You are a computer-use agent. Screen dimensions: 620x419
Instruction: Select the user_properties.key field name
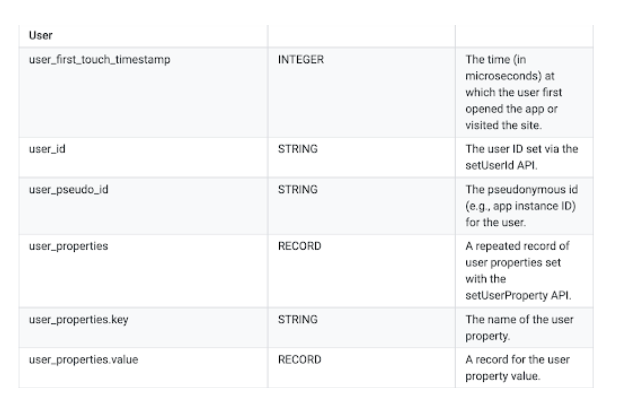(x=79, y=319)
